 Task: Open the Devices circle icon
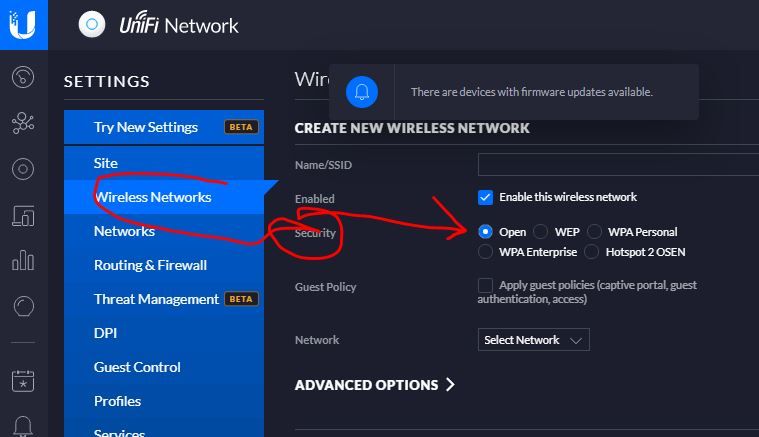pyautogui.click(x=23, y=169)
